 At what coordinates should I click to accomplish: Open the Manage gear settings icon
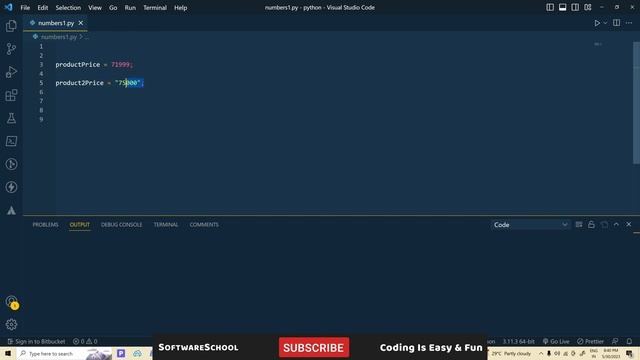point(11,324)
